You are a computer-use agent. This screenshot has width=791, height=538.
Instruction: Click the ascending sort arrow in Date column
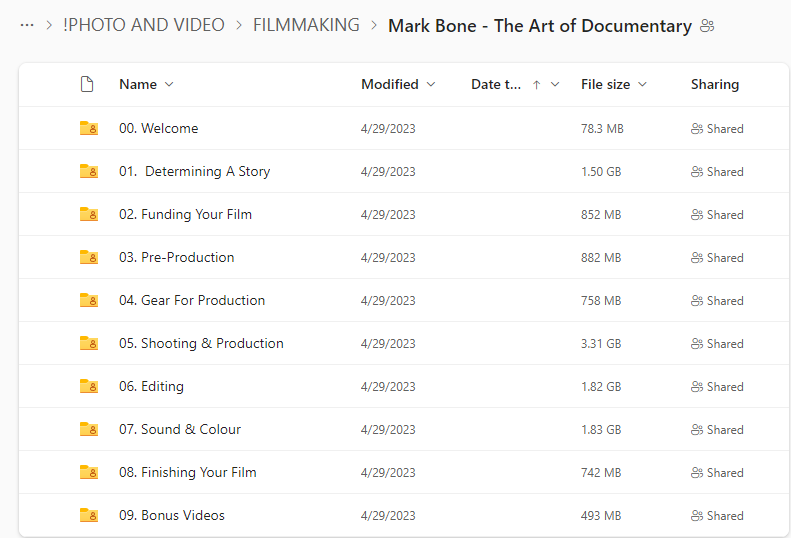[537, 85]
